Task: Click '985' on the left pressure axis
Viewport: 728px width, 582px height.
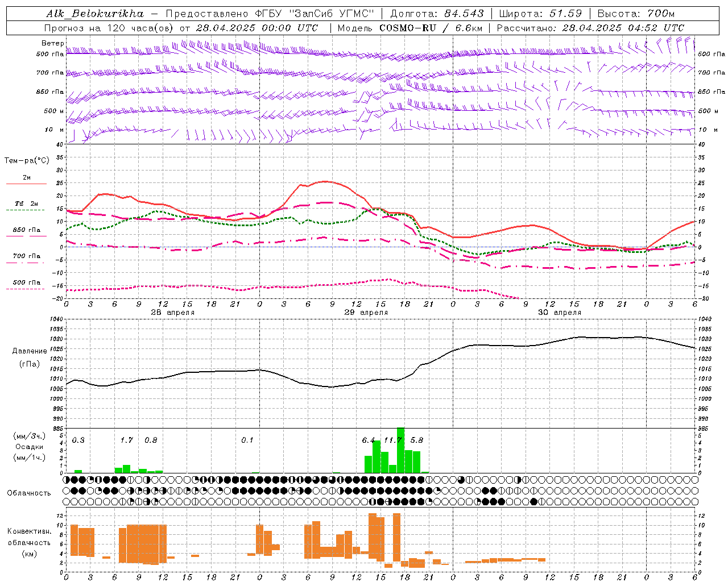Action: [59, 429]
